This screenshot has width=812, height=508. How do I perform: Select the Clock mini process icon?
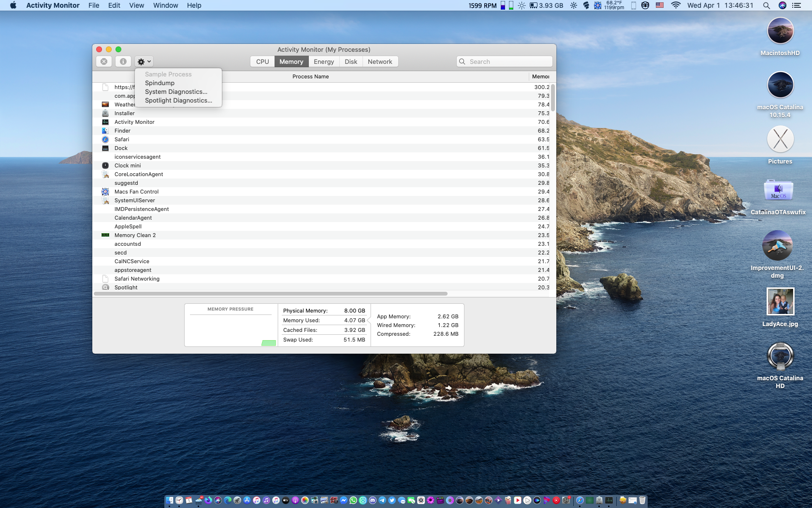pyautogui.click(x=105, y=165)
